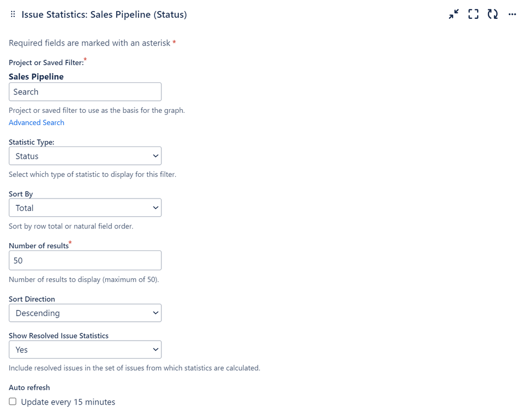Click the chevron on the Yes dropdown

pos(156,350)
